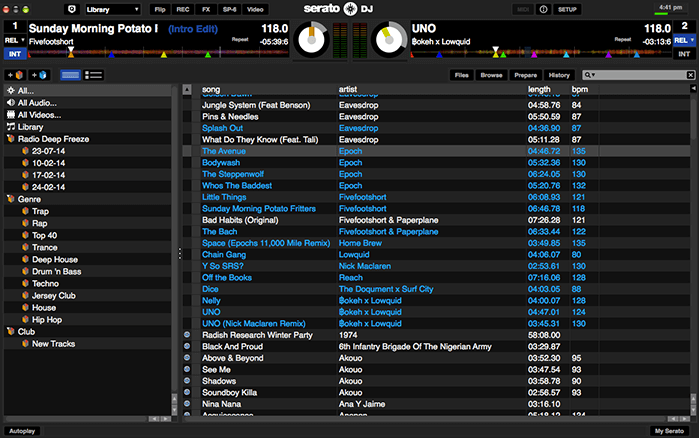Switch to the waveform display view icon

(70, 75)
